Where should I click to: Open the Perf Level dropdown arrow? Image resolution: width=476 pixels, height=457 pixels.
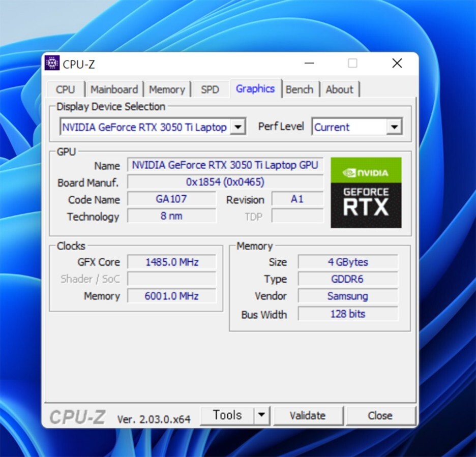[x=394, y=127]
